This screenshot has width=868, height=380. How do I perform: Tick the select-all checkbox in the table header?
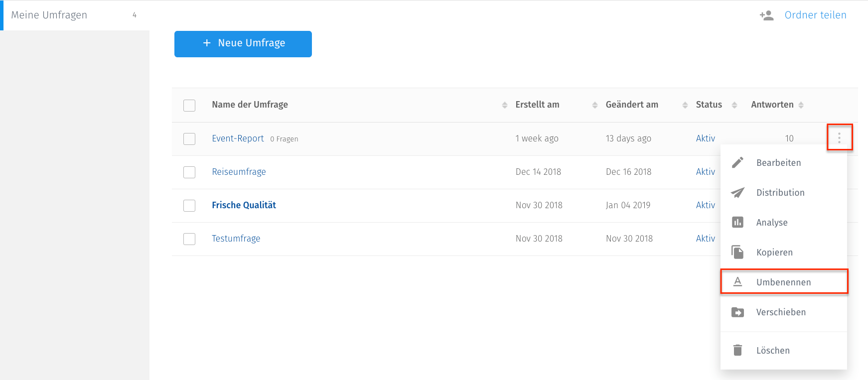click(189, 105)
